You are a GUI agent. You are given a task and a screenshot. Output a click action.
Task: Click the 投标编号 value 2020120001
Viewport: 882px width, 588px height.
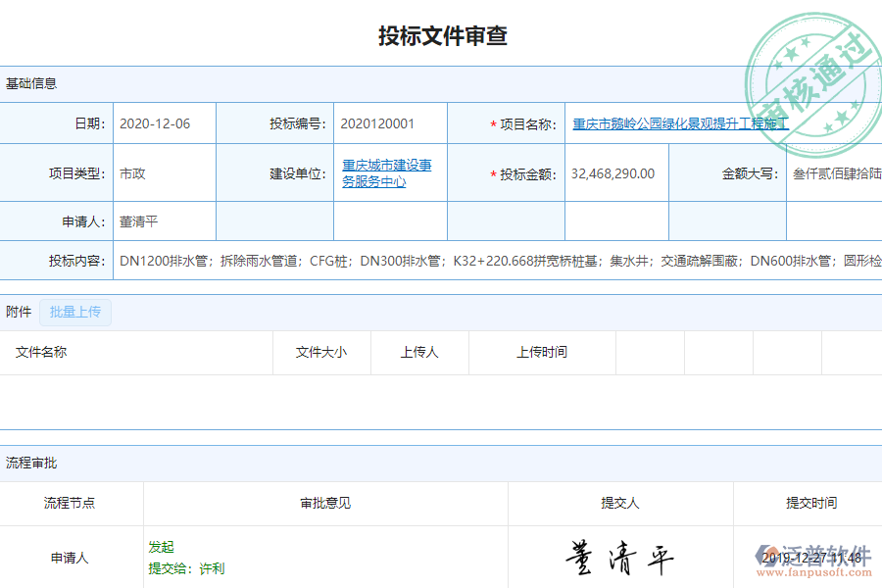pos(375,123)
